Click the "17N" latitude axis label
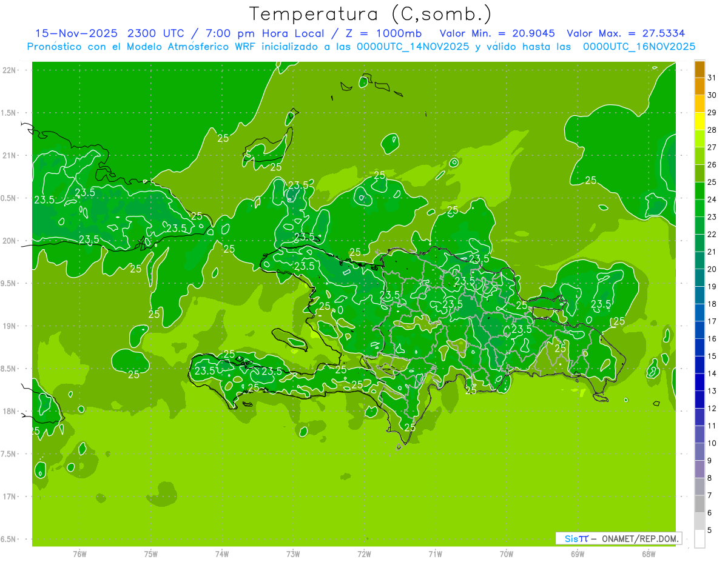The image size is (728, 562). (x=10, y=497)
